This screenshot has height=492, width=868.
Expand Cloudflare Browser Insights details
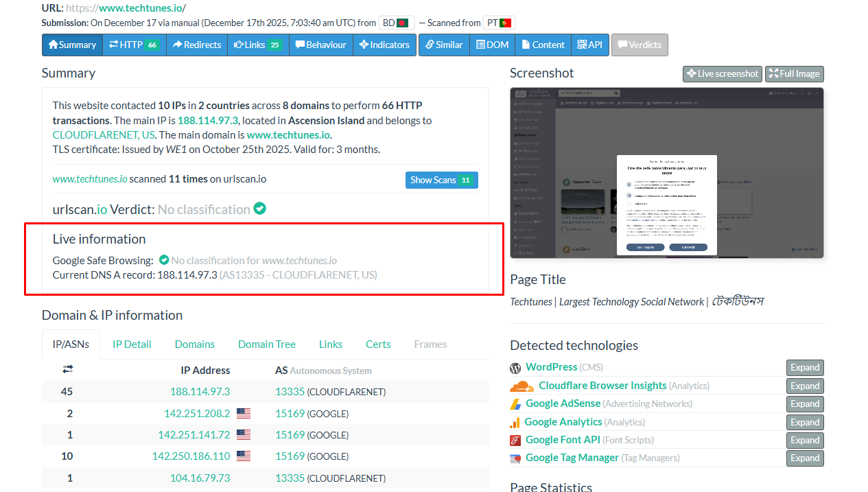click(x=805, y=386)
